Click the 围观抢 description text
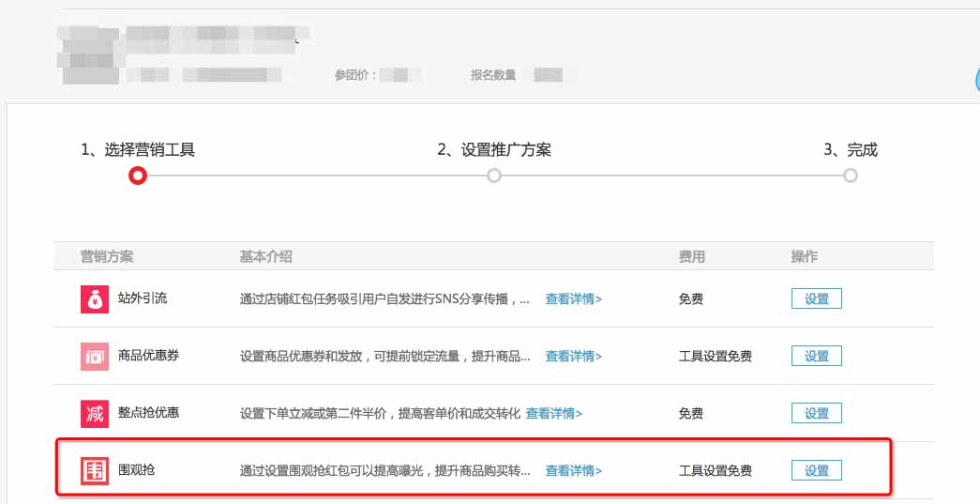Viewport: 980px width, 504px height. pos(385,471)
